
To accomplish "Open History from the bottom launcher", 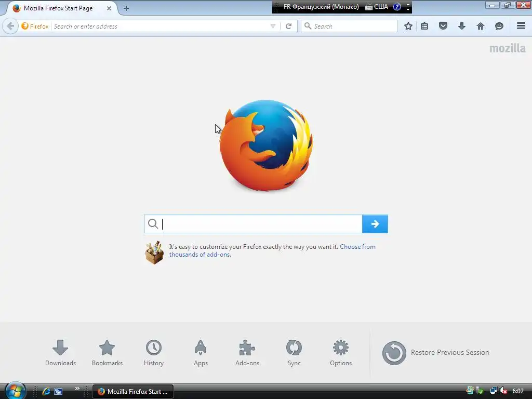I will pyautogui.click(x=154, y=353).
